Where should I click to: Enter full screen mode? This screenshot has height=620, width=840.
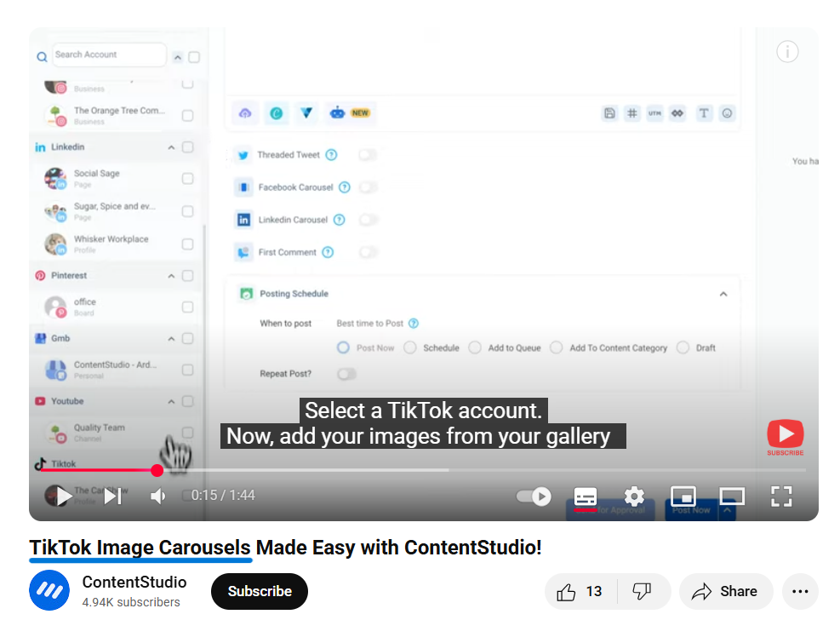tap(781, 497)
